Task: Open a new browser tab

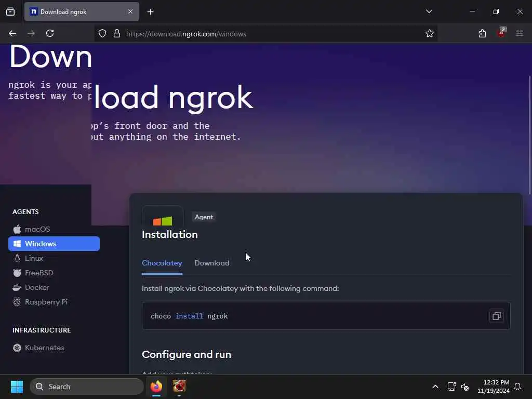Action: tap(151, 12)
